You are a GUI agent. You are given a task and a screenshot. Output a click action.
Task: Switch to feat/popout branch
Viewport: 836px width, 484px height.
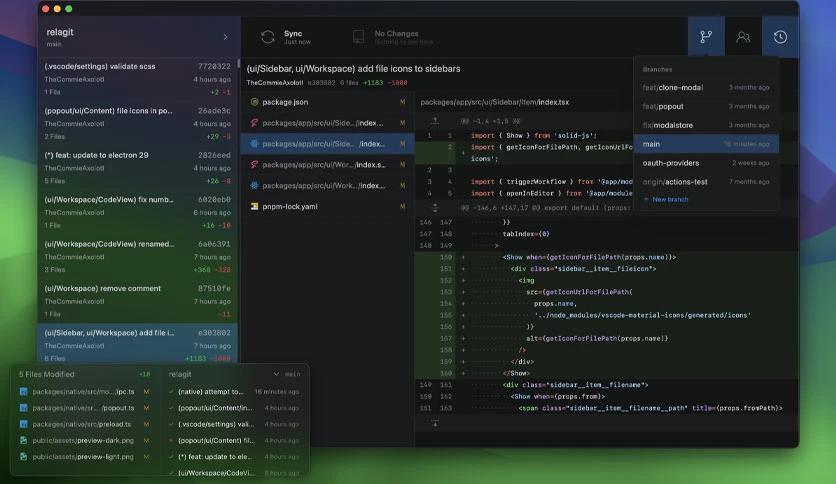coord(706,106)
